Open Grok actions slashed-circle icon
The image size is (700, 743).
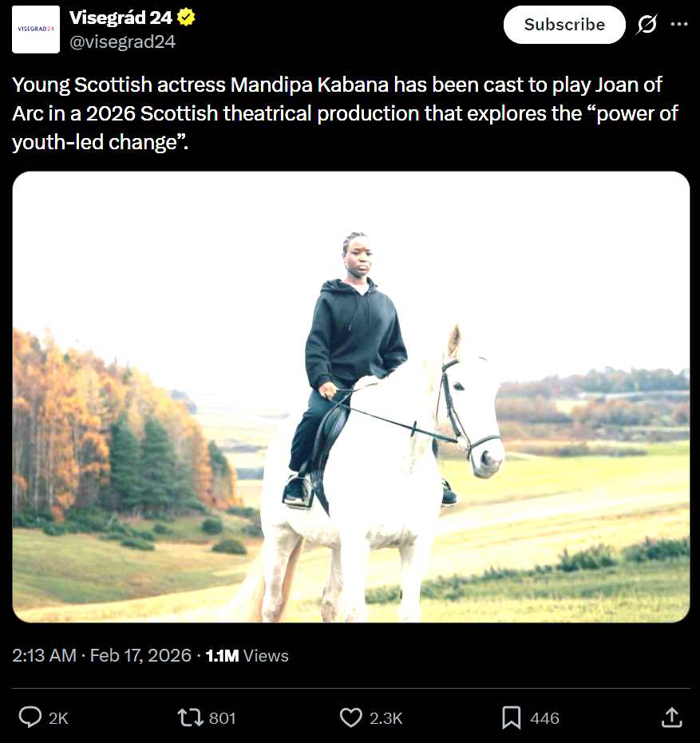pos(647,25)
